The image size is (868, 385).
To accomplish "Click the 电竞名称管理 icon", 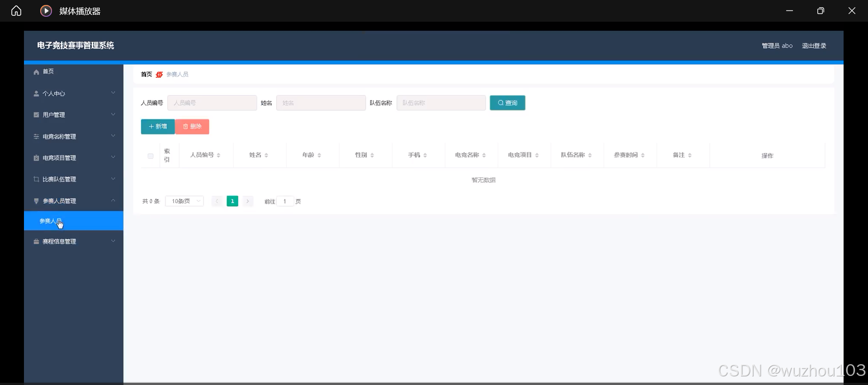I will [x=36, y=136].
